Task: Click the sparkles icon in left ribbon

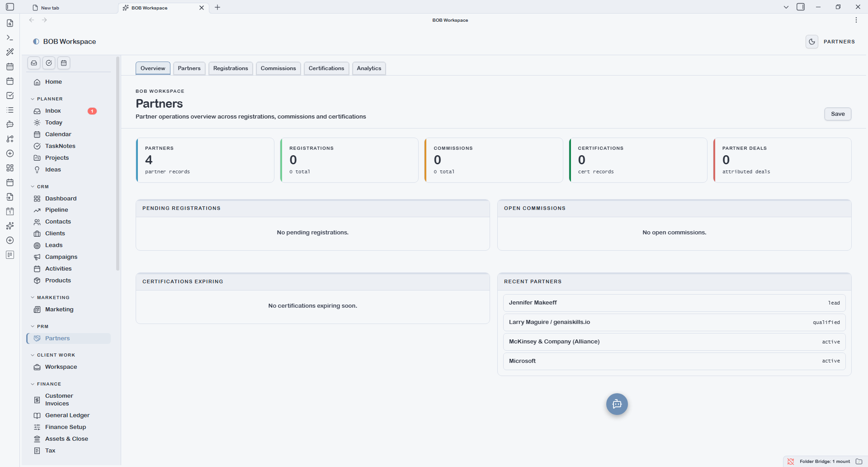Action: (x=10, y=226)
